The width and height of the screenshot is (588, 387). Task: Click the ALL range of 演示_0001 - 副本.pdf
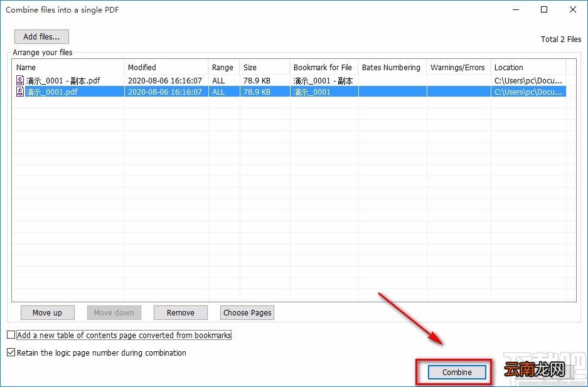218,80
